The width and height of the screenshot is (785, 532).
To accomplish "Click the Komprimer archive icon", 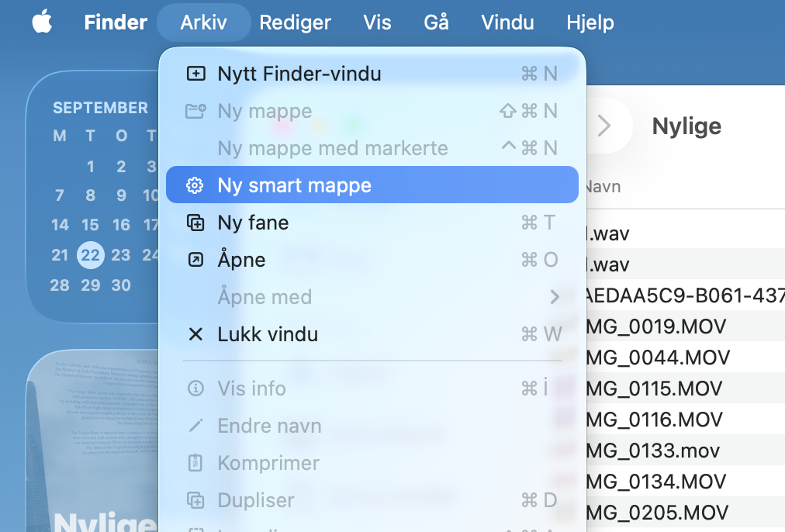I will click(x=195, y=463).
